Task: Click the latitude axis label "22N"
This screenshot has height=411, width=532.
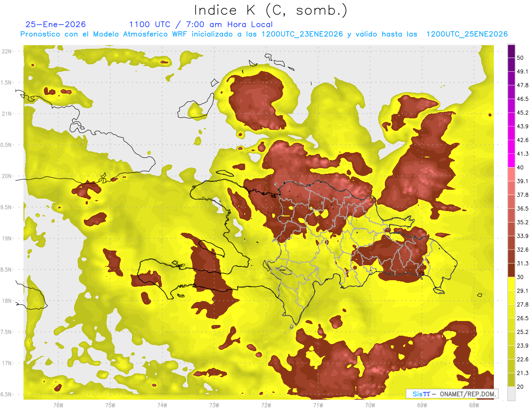Action: (x=6, y=51)
